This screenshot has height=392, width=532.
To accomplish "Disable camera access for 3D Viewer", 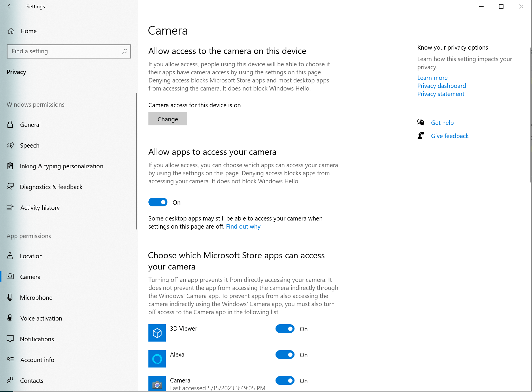I will pyautogui.click(x=285, y=329).
